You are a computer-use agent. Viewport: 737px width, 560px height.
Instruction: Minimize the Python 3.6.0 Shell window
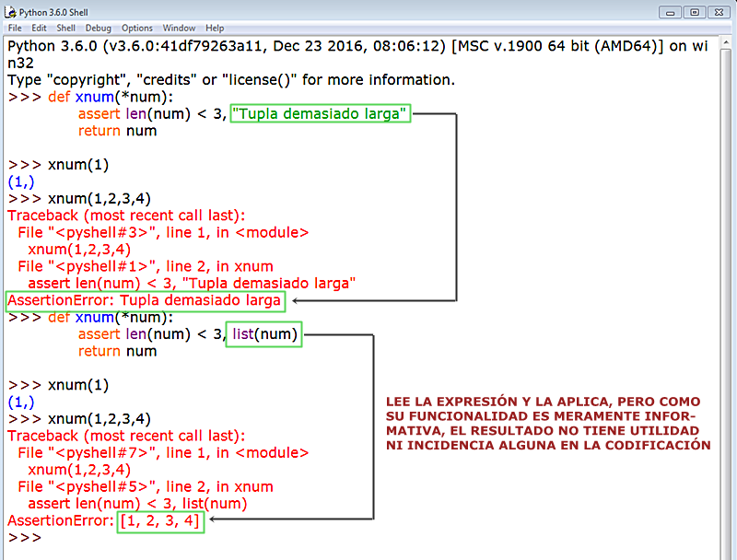coord(671,12)
